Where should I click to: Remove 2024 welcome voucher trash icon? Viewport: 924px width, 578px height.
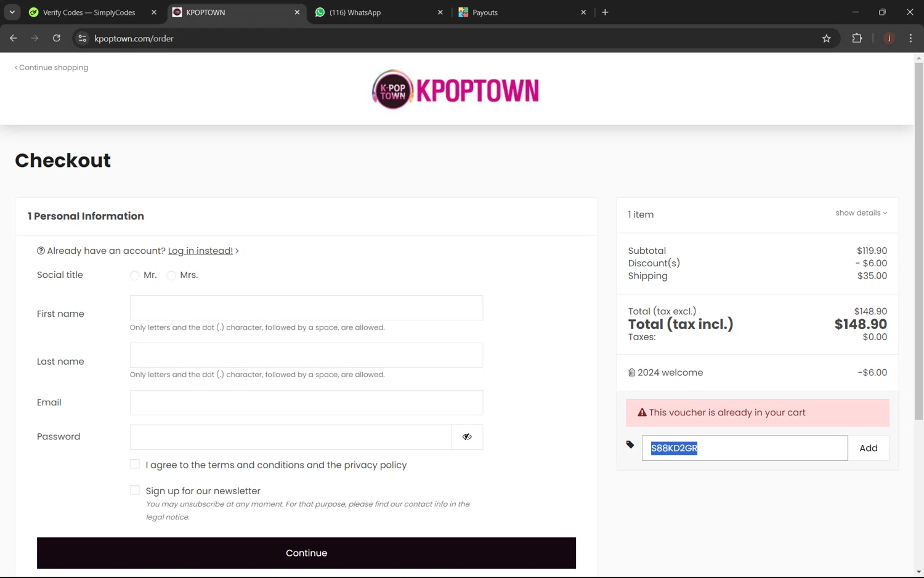(x=631, y=373)
